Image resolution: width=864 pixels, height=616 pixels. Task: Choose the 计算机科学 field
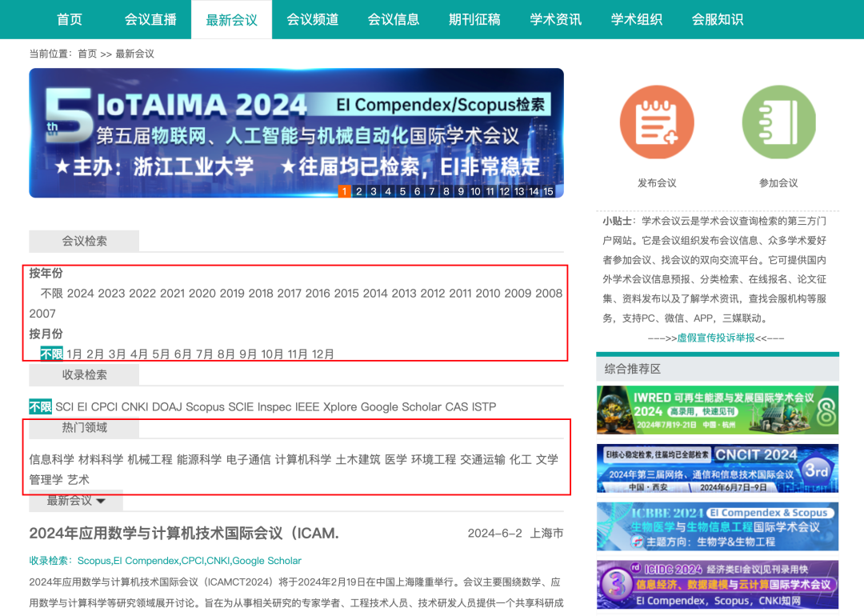303,459
